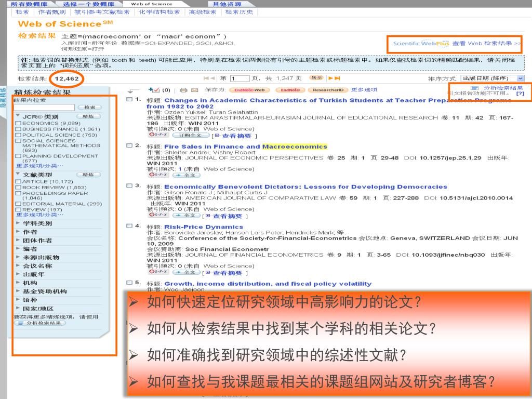This screenshot has height=399, width=532.
Task: Open full text for Risk-Price Dynamics record
Action: 187,272
